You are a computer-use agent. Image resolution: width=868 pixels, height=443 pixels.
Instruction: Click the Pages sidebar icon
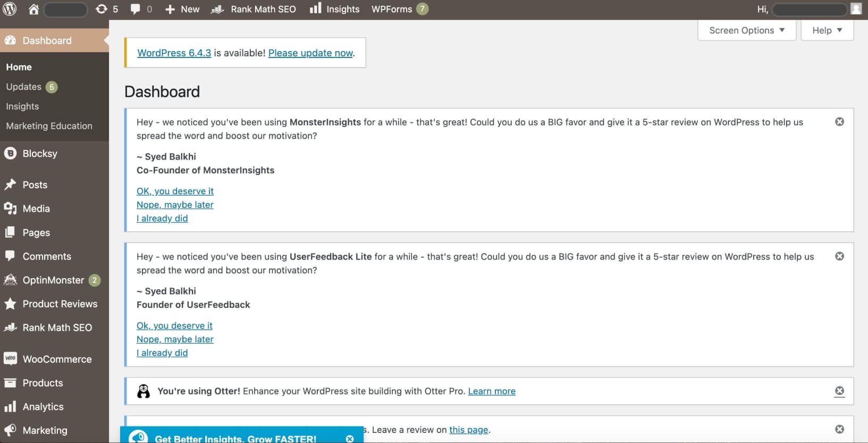(x=10, y=232)
